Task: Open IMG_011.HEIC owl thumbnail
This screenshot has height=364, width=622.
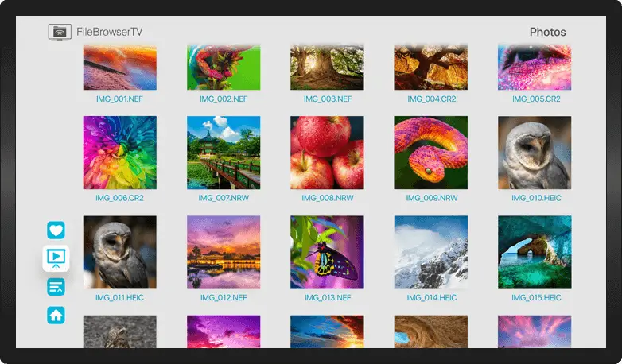Action: coord(120,252)
